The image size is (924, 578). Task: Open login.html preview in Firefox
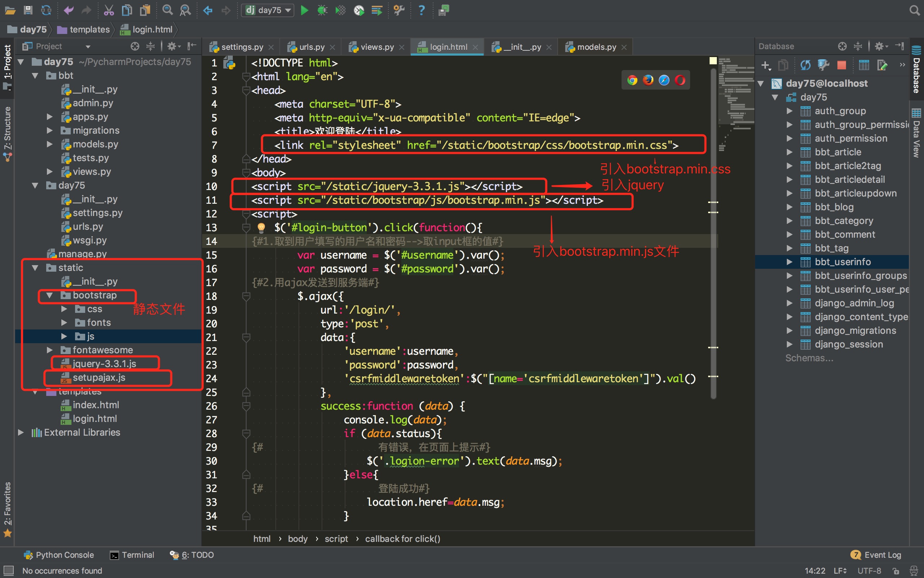(x=648, y=80)
